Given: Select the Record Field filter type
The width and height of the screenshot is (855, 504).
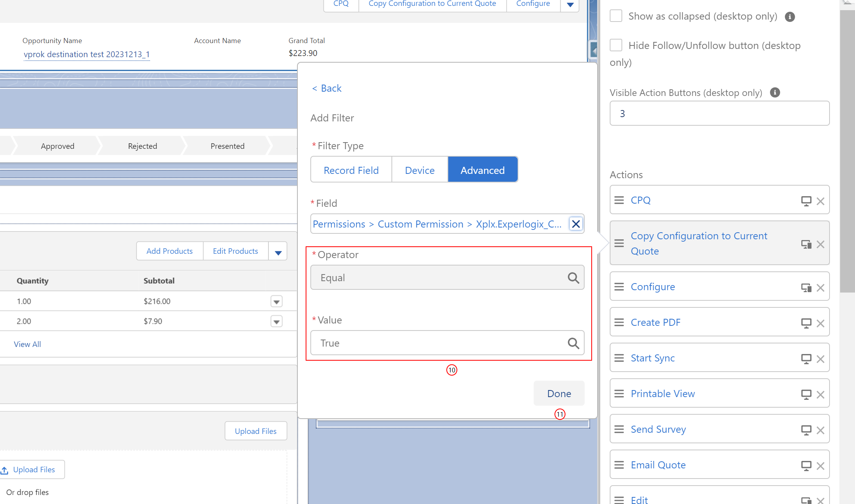Looking at the screenshot, I should tap(351, 170).
